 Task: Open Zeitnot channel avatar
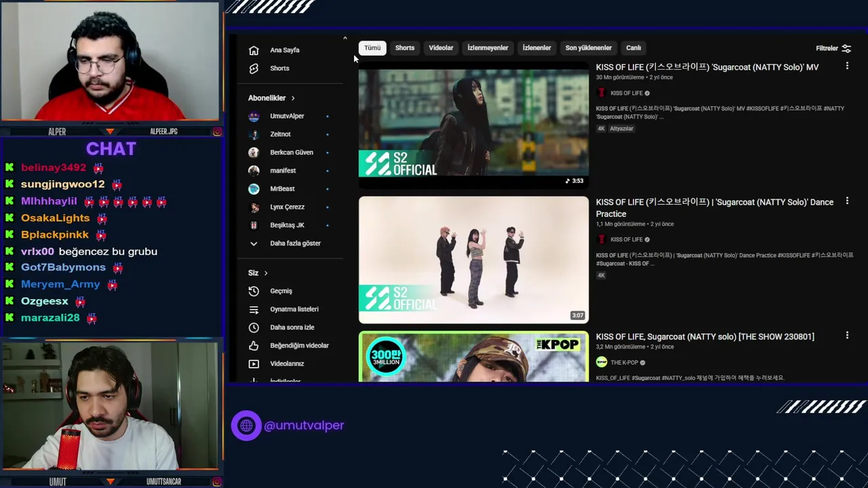click(x=254, y=134)
